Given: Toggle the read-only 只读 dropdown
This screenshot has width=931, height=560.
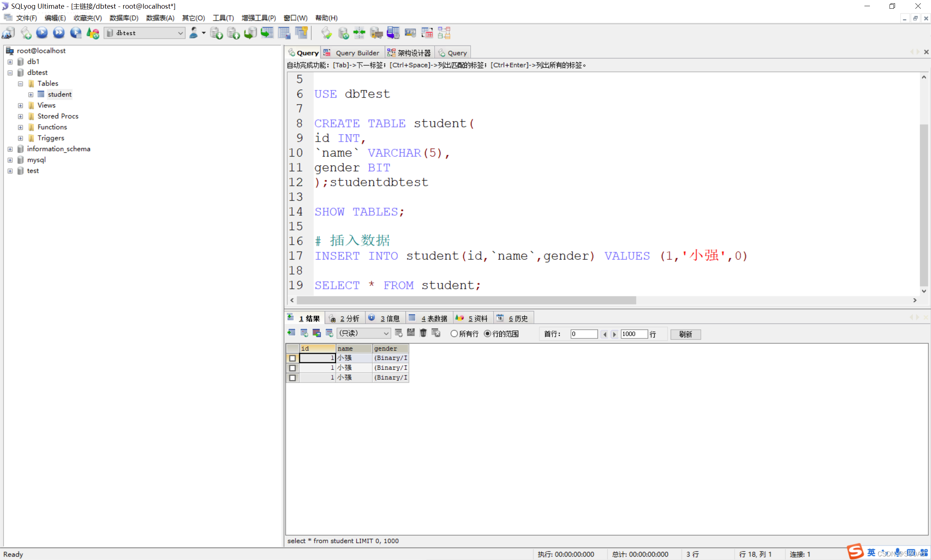Looking at the screenshot, I should click(x=363, y=334).
